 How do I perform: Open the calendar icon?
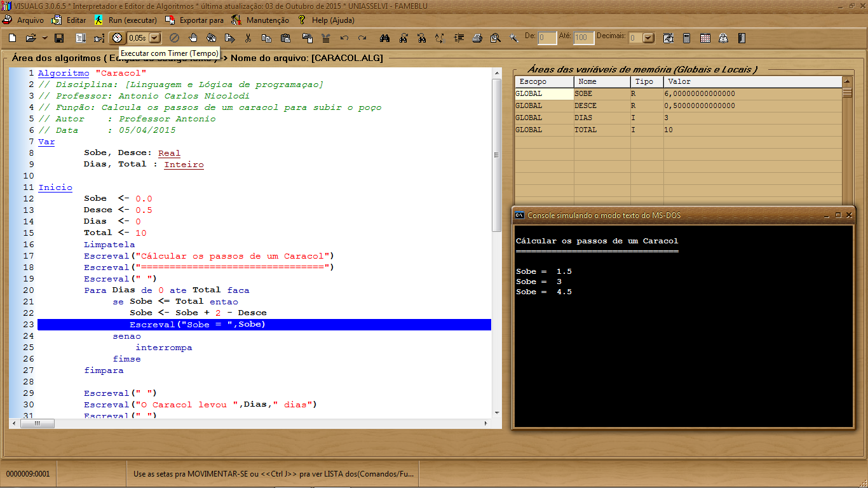click(x=705, y=38)
